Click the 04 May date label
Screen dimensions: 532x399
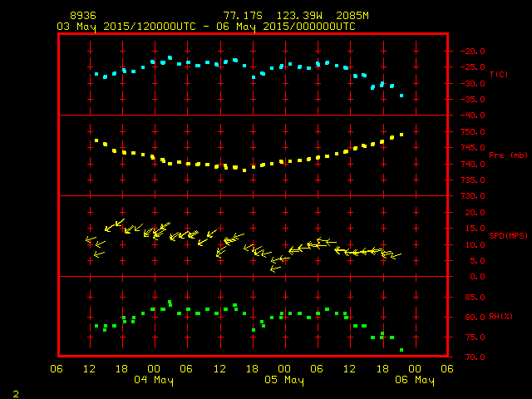(154, 380)
